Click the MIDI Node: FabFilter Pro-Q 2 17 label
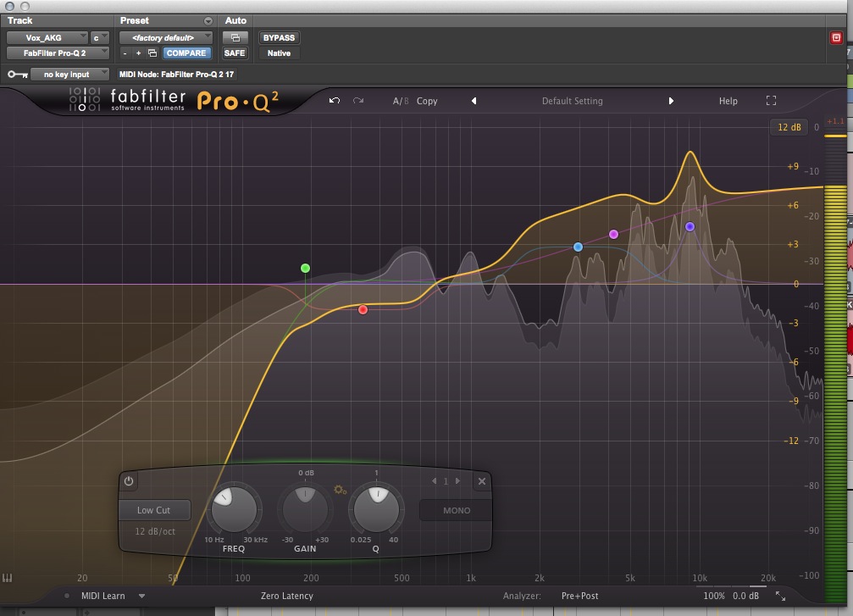Image resolution: width=853 pixels, height=616 pixels. pyautogui.click(x=176, y=74)
